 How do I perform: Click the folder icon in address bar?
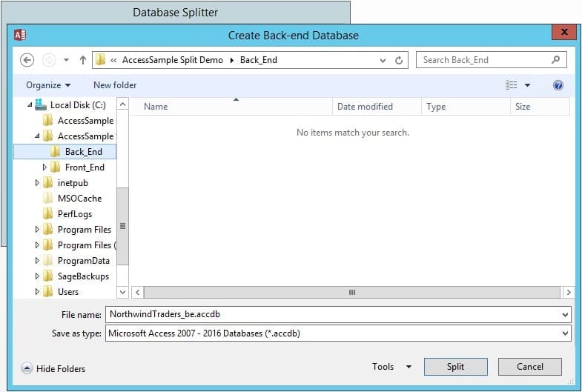tap(100, 60)
